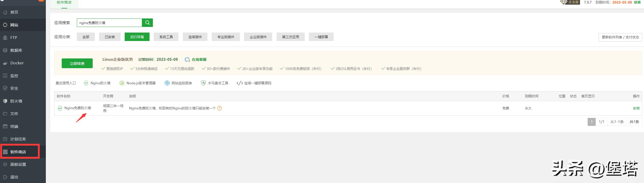This screenshot has height=183, width=644.
Task: Open the 首页 menu item
Action: pos(23,12)
